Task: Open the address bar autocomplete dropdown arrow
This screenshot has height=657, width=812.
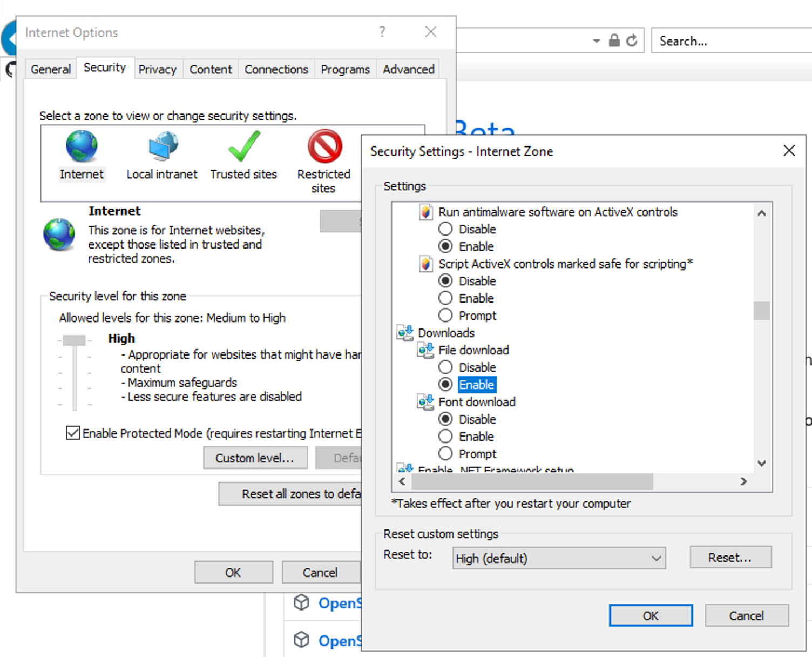Action: (x=596, y=41)
